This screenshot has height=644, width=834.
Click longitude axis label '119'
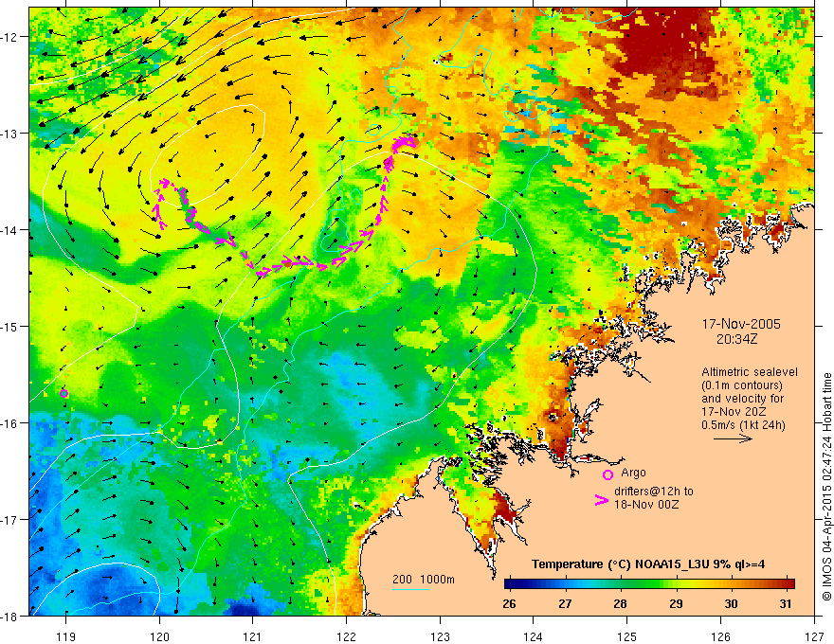pyautogui.click(x=65, y=636)
